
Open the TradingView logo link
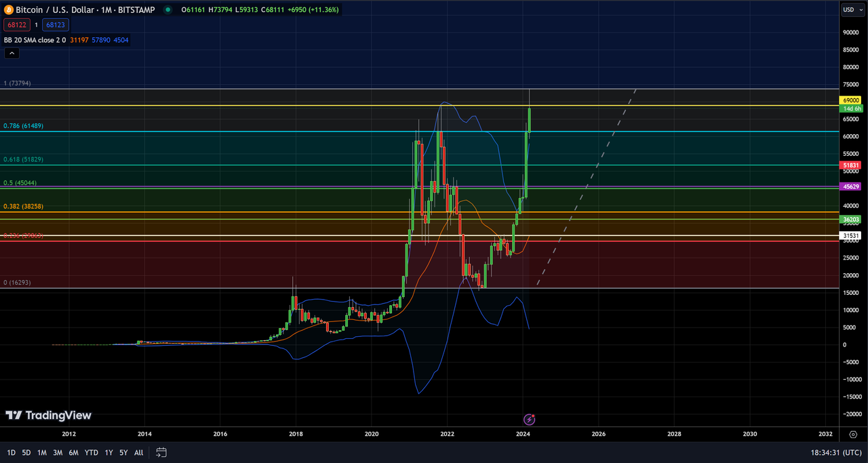[x=48, y=416]
